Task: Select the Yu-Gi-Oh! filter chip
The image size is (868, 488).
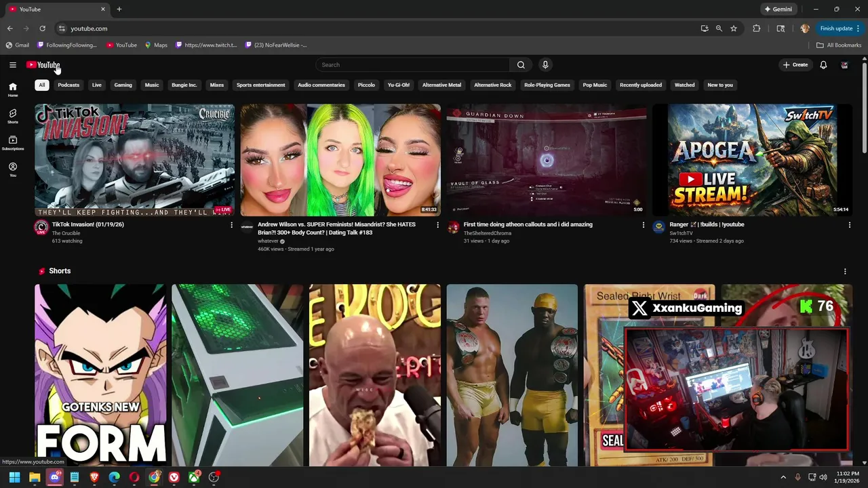Action: pyautogui.click(x=399, y=85)
